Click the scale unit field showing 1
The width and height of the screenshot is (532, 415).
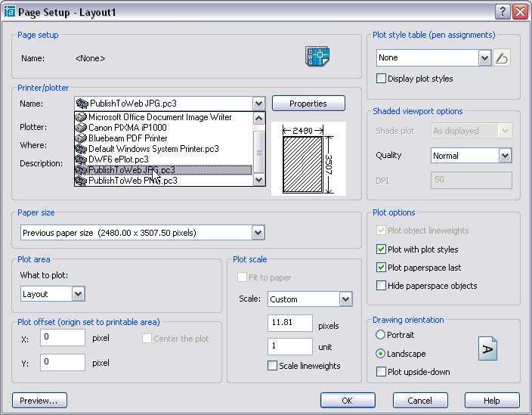[289, 346]
